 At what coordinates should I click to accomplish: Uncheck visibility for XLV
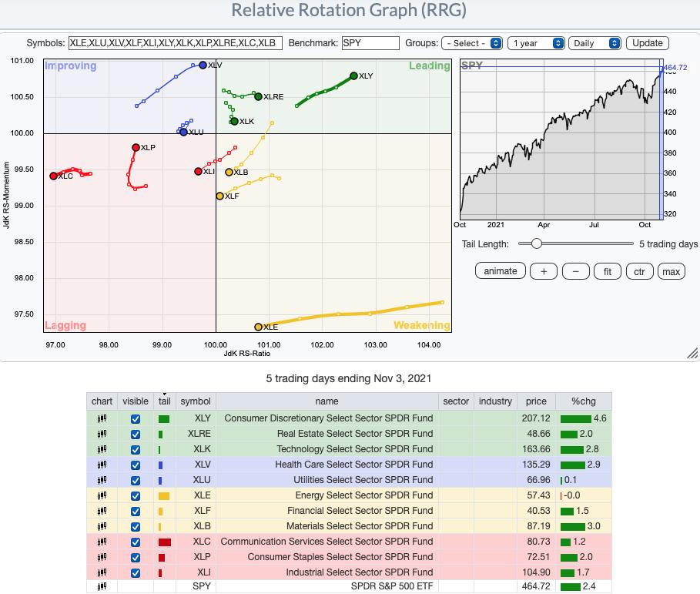click(x=136, y=465)
